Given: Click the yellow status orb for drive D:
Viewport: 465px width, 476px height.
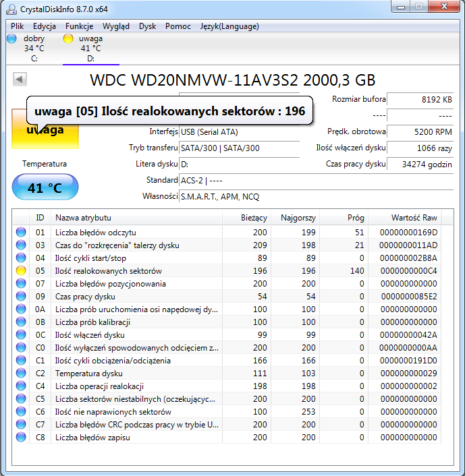Looking at the screenshot, I should 68,38.
